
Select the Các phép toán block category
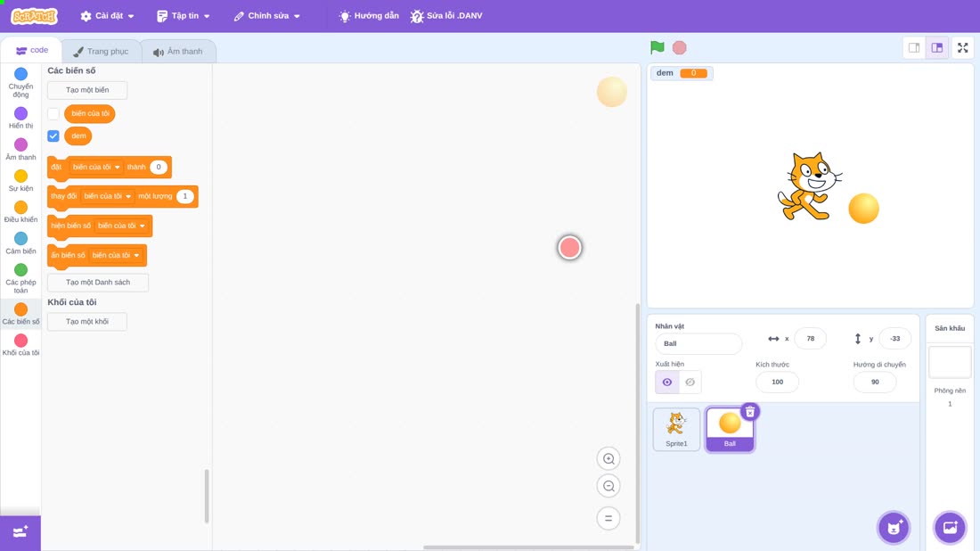(20, 278)
